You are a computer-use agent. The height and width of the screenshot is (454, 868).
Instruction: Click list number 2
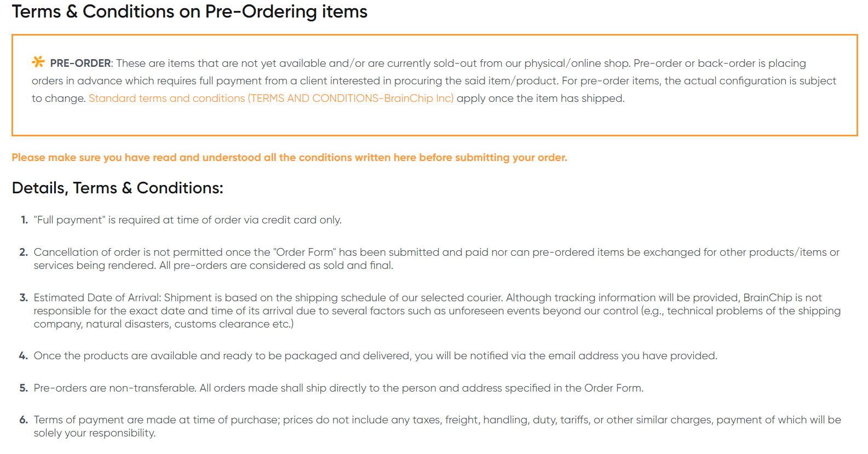coord(24,252)
